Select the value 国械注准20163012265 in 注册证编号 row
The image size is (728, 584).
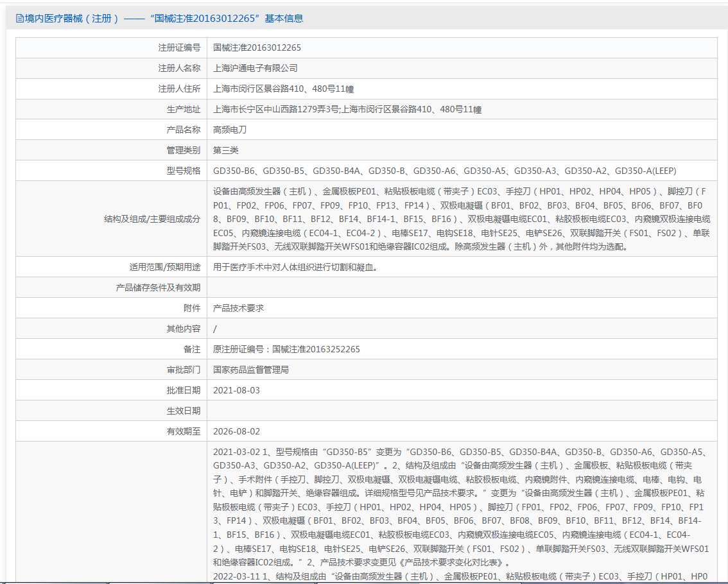[x=257, y=48]
